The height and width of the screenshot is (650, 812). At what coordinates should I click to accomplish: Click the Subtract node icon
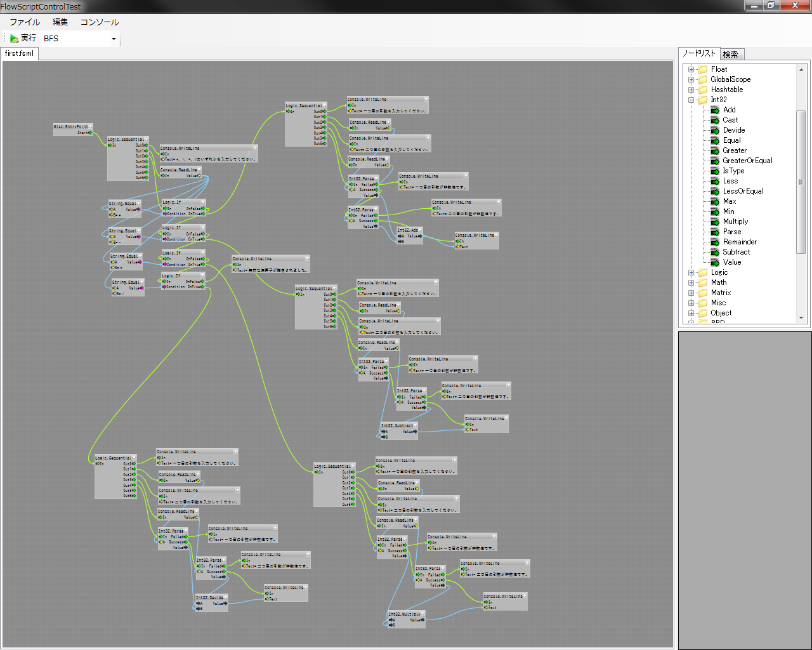click(715, 252)
